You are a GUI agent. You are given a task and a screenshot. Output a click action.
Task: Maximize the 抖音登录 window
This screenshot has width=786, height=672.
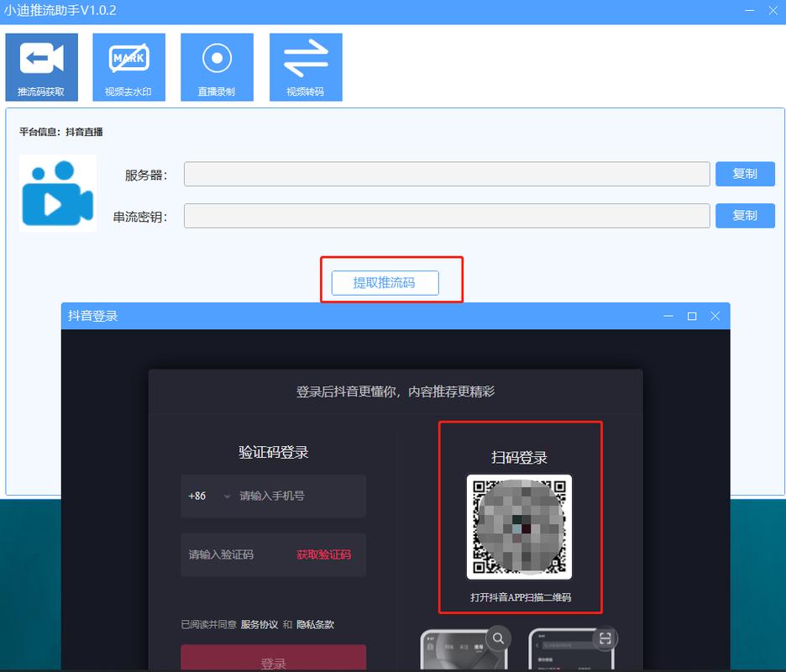click(692, 316)
